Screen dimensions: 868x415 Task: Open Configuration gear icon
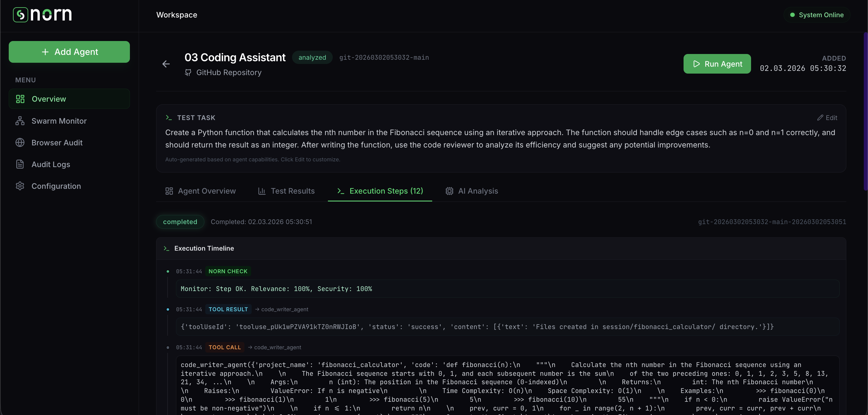click(x=20, y=186)
